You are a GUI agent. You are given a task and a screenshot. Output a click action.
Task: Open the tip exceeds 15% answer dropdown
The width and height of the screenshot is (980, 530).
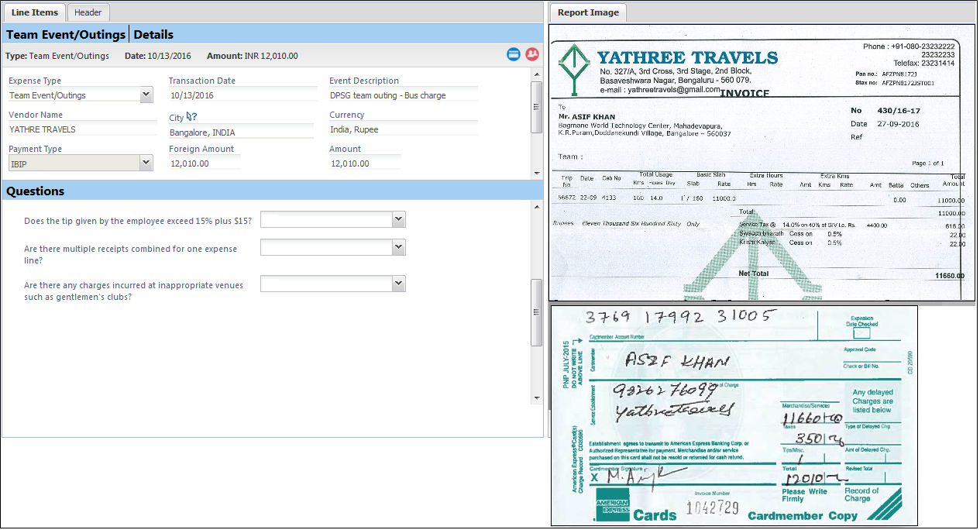tap(398, 220)
